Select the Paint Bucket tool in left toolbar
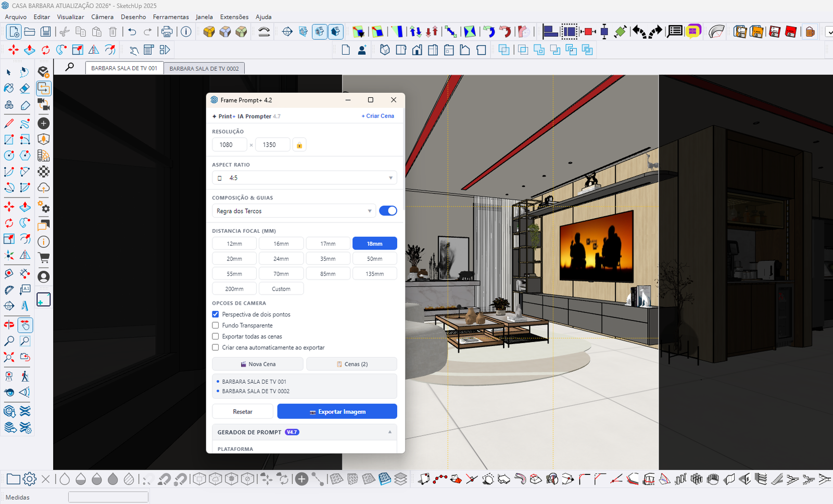 point(9,88)
